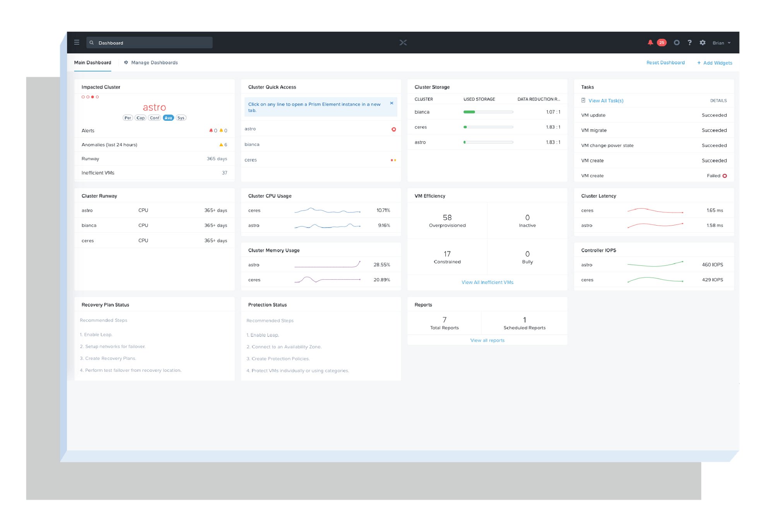Image resolution: width=780 pixels, height=532 pixels.
Task: Open the task status circle icon
Action: pyautogui.click(x=676, y=43)
